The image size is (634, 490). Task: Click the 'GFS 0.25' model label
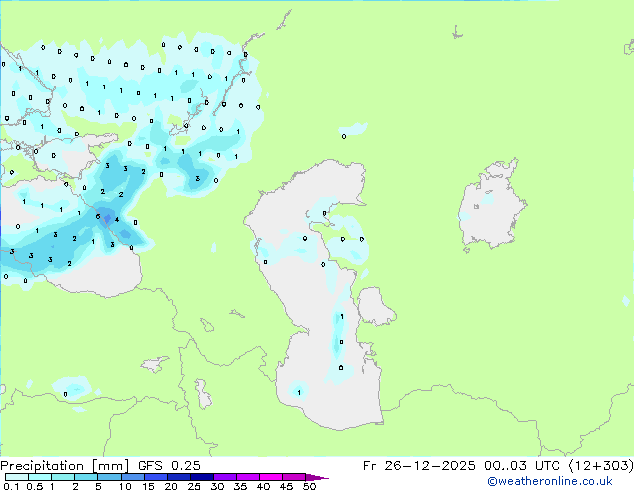[169, 466]
